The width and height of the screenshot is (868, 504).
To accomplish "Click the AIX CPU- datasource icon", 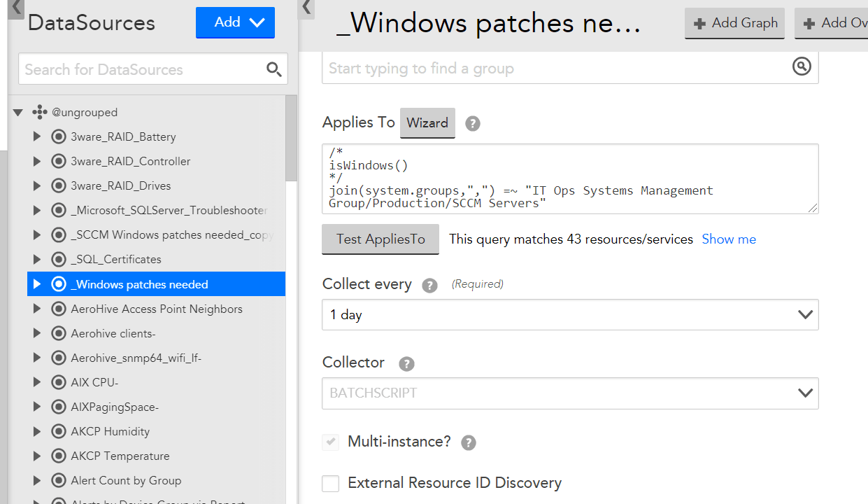I will 59,382.
